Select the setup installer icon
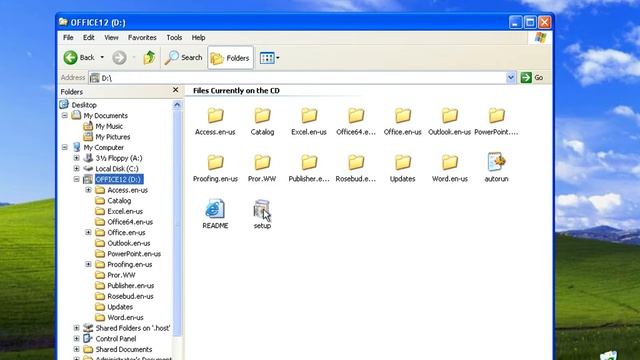 click(262, 209)
